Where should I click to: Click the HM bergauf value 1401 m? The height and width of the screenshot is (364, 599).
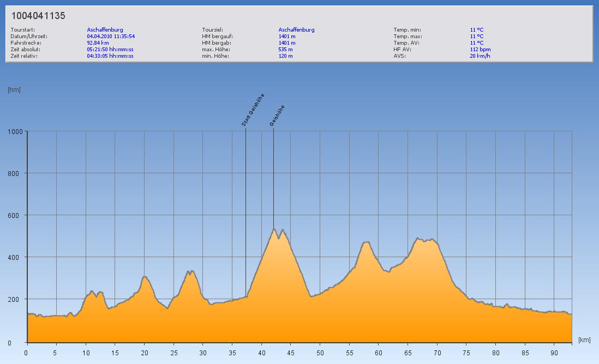coord(287,37)
